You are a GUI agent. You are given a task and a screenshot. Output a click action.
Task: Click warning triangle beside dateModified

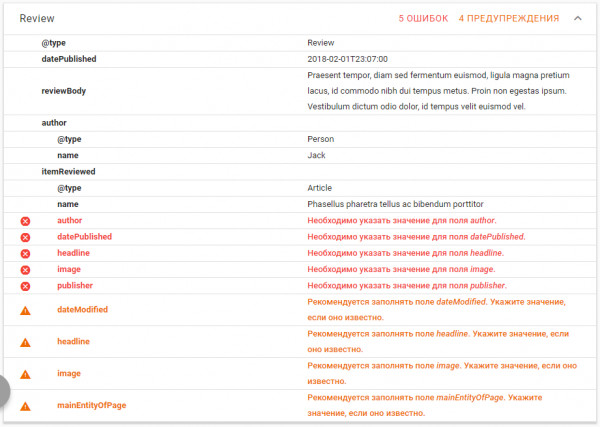[x=25, y=310]
